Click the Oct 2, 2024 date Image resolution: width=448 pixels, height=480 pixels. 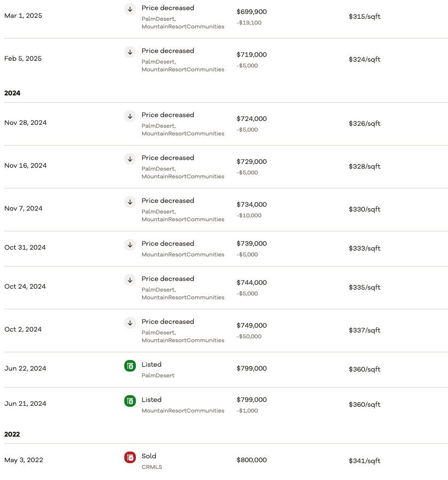point(23,330)
